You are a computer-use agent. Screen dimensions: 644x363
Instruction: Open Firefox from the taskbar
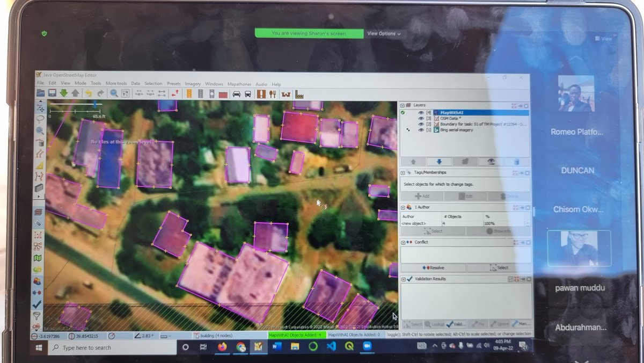222,347
